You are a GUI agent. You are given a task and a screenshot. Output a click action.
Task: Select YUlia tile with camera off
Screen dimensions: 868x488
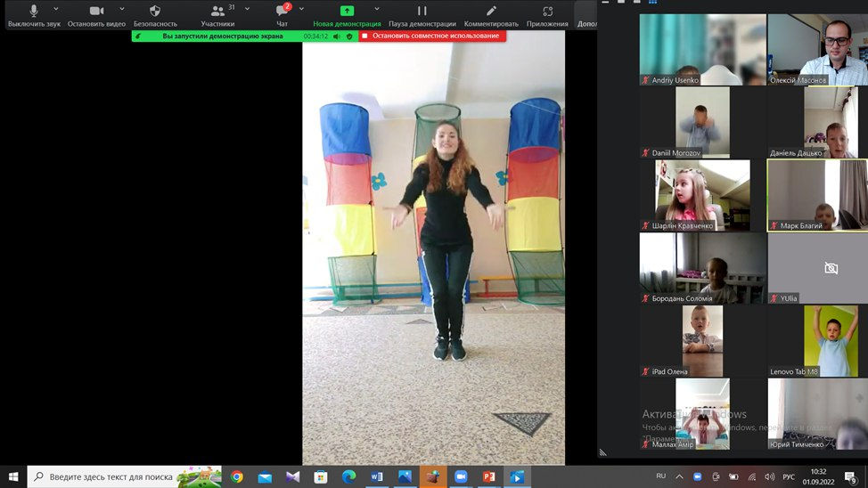click(817, 268)
